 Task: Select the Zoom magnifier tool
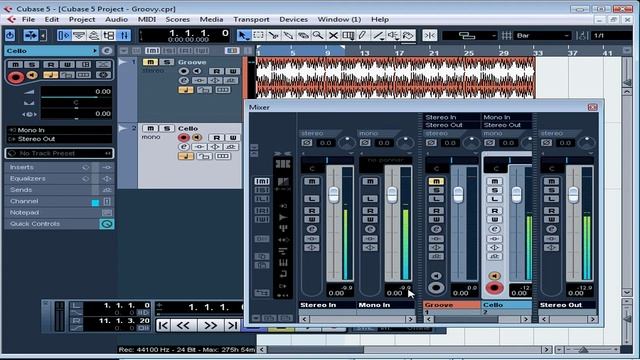(x=318, y=36)
